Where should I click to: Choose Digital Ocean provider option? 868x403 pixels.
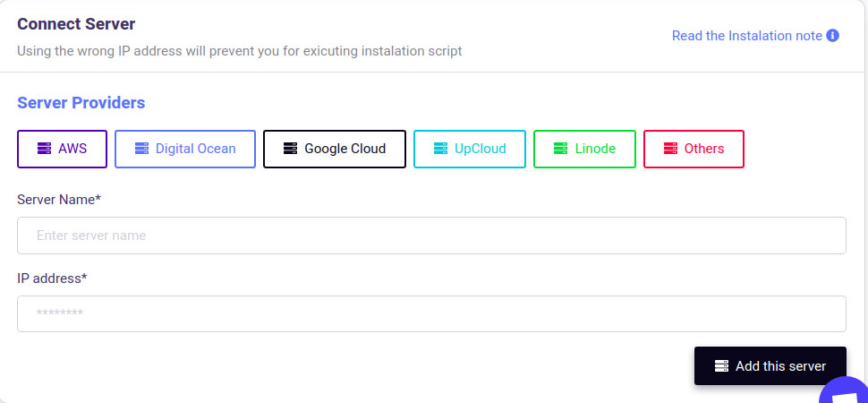(x=185, y=149)
